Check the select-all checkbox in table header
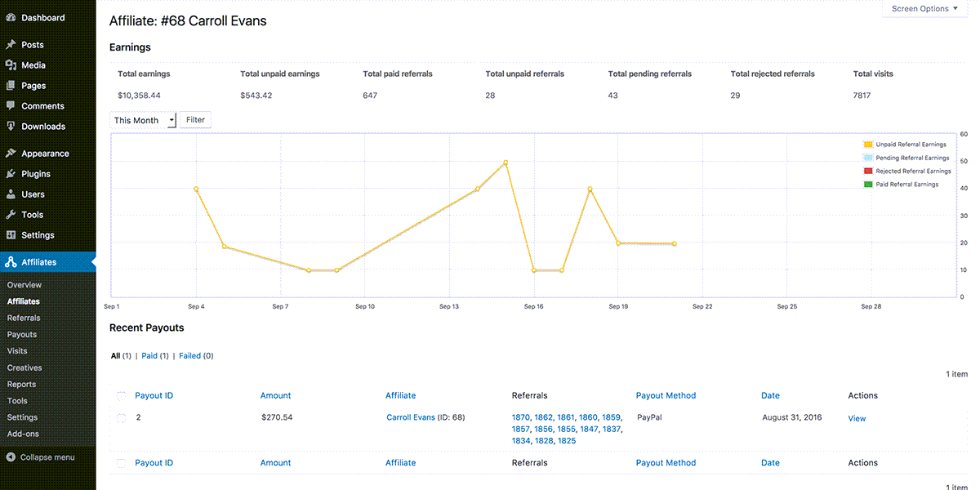Viewport: 980px width, 490px height. point(122,396)
